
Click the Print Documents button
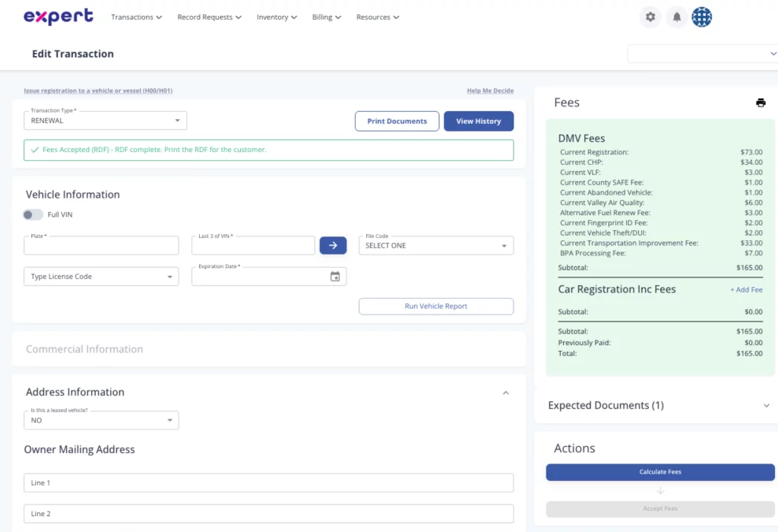tap(397, 121)
